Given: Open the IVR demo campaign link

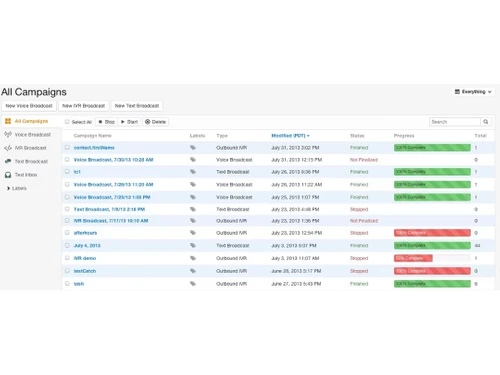Looking at the screenshot, I should (85, 258).
